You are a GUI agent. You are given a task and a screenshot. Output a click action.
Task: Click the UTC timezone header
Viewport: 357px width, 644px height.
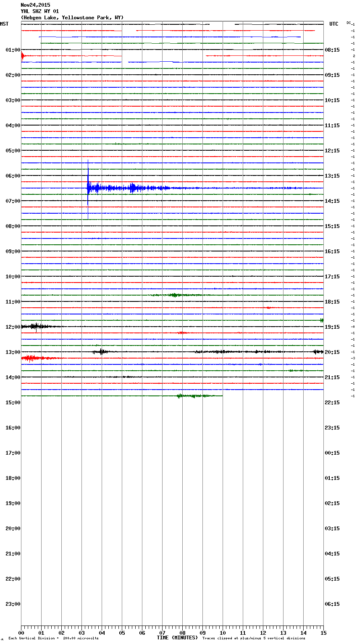[x=334, y=24]
